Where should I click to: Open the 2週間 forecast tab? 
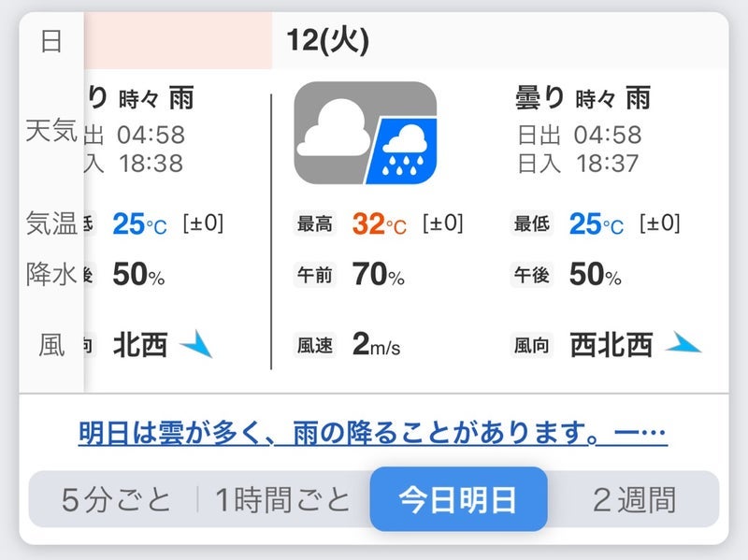point(634,499)
